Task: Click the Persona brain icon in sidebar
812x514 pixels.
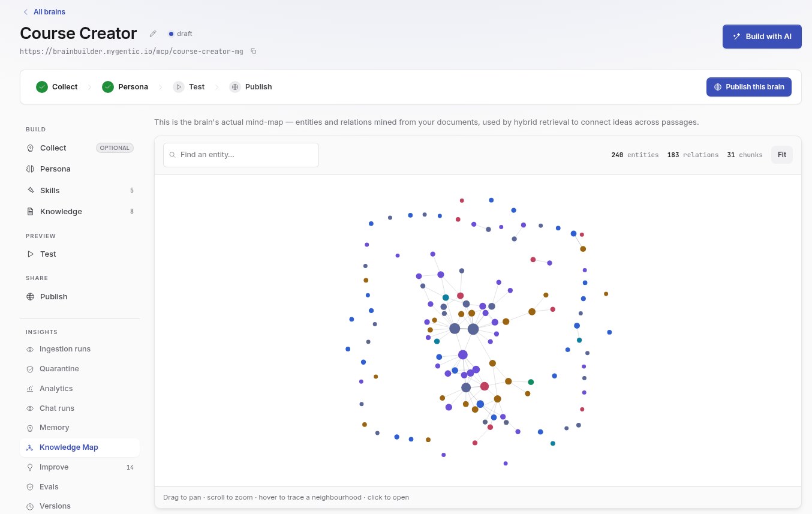Action: click(30, 169)
